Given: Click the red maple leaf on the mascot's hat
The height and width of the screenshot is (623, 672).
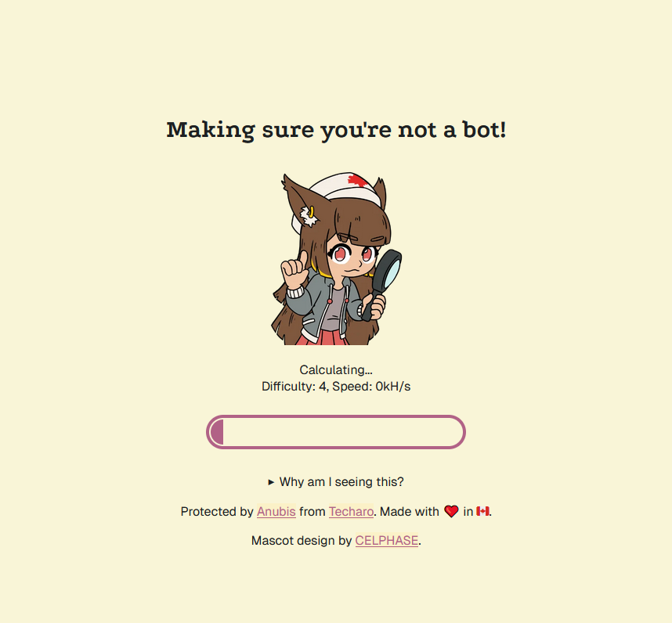Looking at the screenshot, I should 361,181.
